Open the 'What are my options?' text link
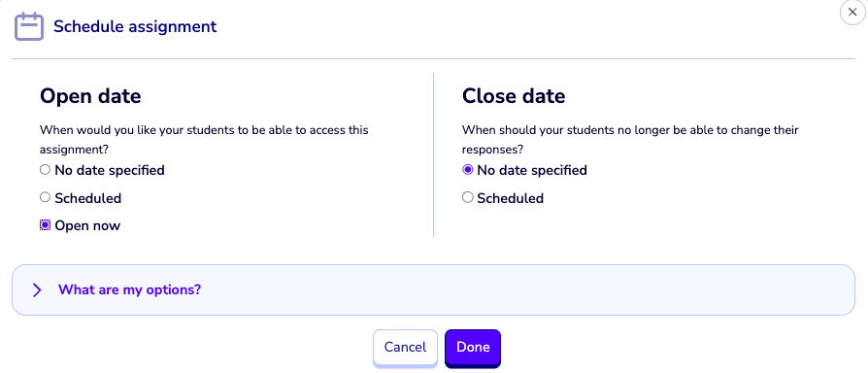This screenshot has width=868, height=373. (x=129, y=289)
